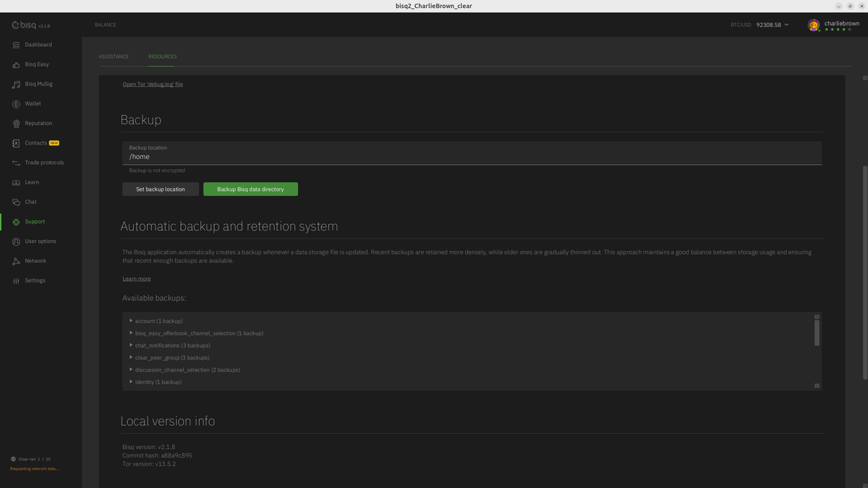Screen dimensions: 868x488
Task: Open the BTC/USD market price dropdown
Action: pyautogui.click(x=786, y=25)
